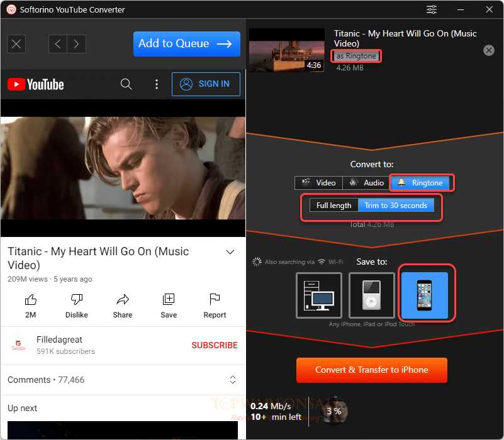Click the '591K subscribers' text
The height and width of the screenshot is (440, 504).
point(65,351)
